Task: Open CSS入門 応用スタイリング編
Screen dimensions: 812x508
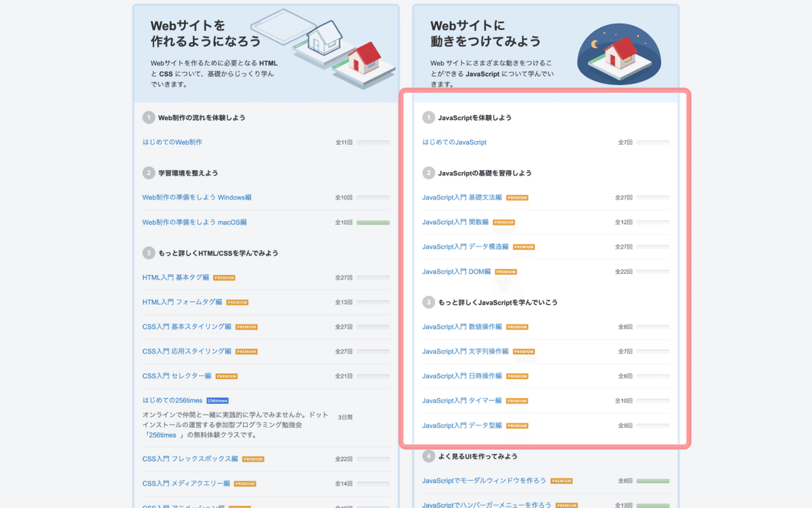Action: [x=187, y=352]
